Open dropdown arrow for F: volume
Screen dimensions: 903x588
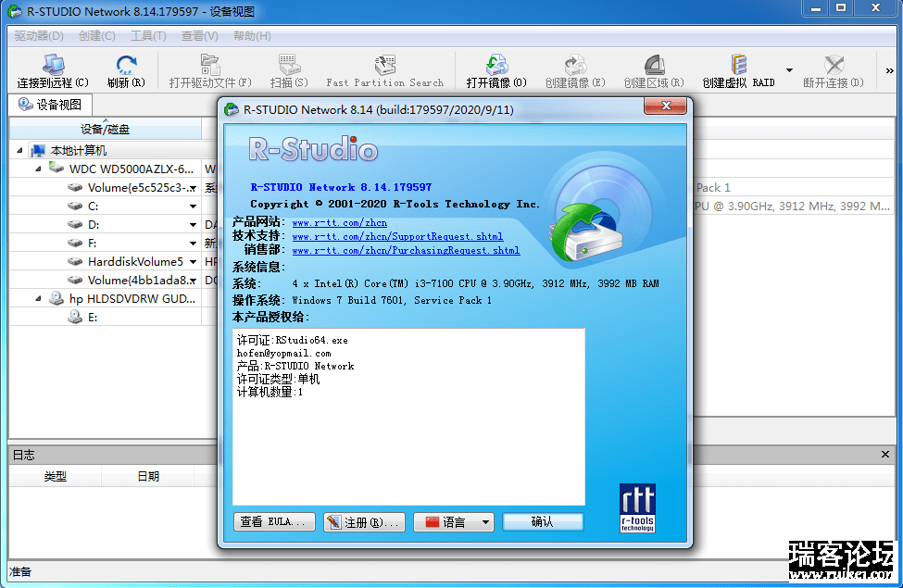tap(193, 243)
